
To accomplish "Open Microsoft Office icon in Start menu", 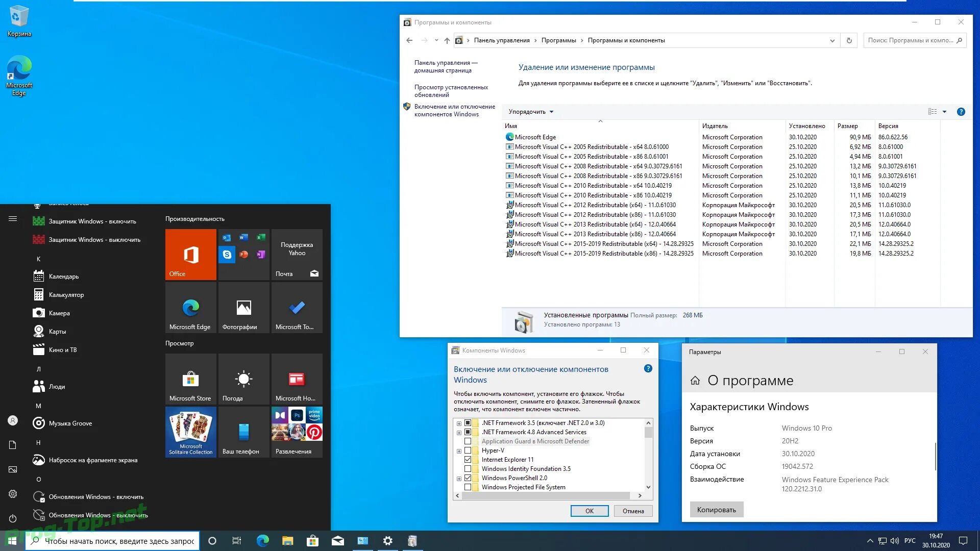I will point(190,254).
